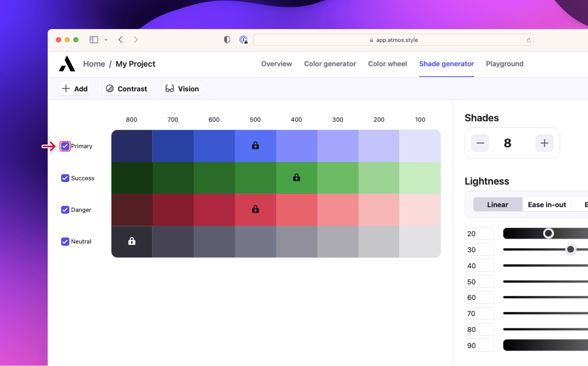588x366 pixels.
Task: Click the Safari privacy shield icon
Action: pos(227,40)
